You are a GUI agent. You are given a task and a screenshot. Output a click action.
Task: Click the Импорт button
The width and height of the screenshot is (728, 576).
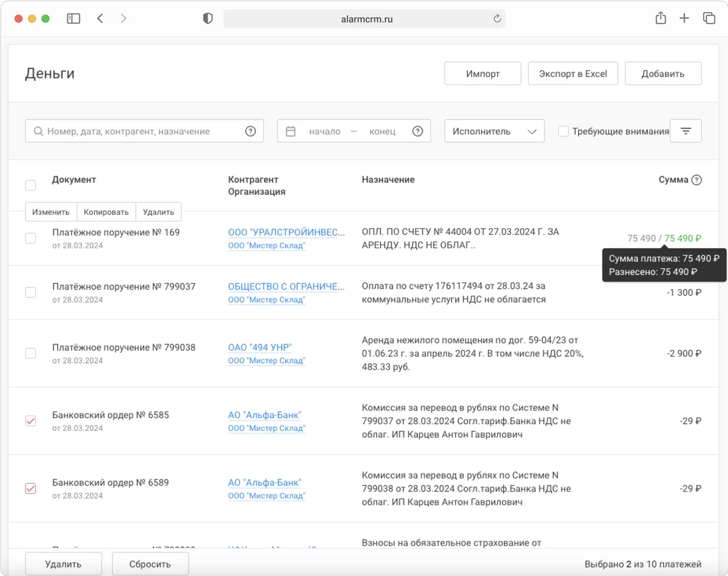tap(483, 73)
